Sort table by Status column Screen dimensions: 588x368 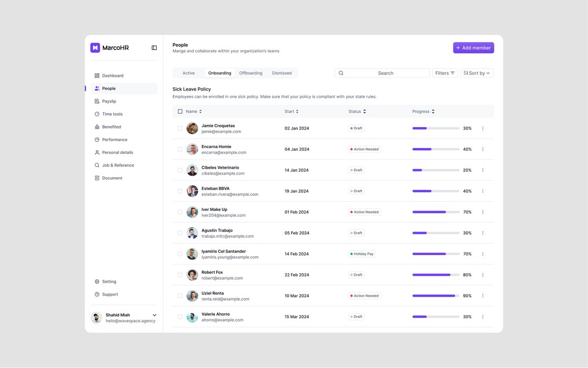pos(357,111)
